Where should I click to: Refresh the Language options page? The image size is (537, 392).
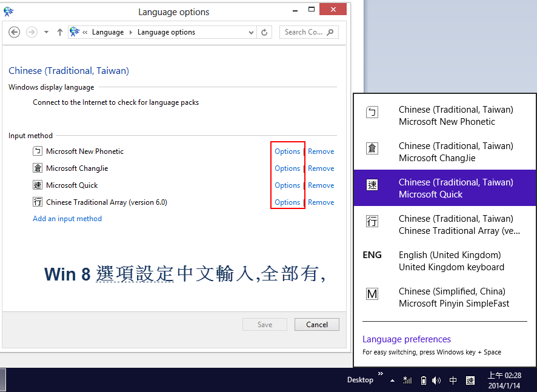264,32
